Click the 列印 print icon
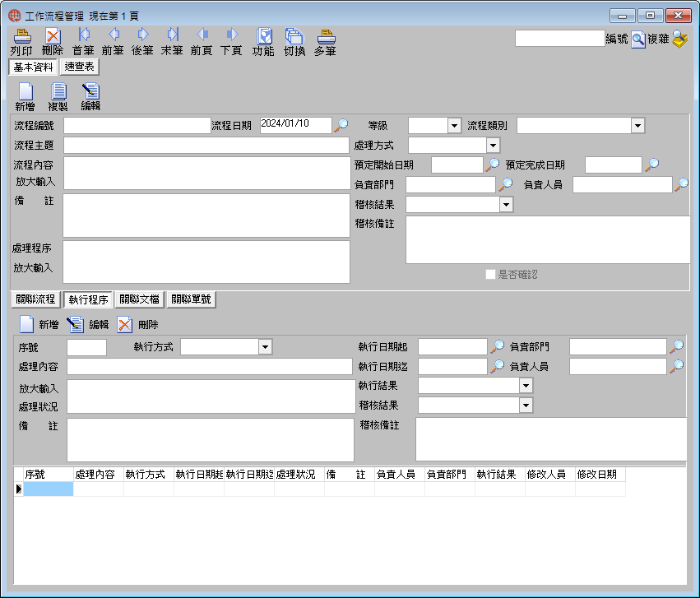700x598 pixels. [x=21, y=35]
